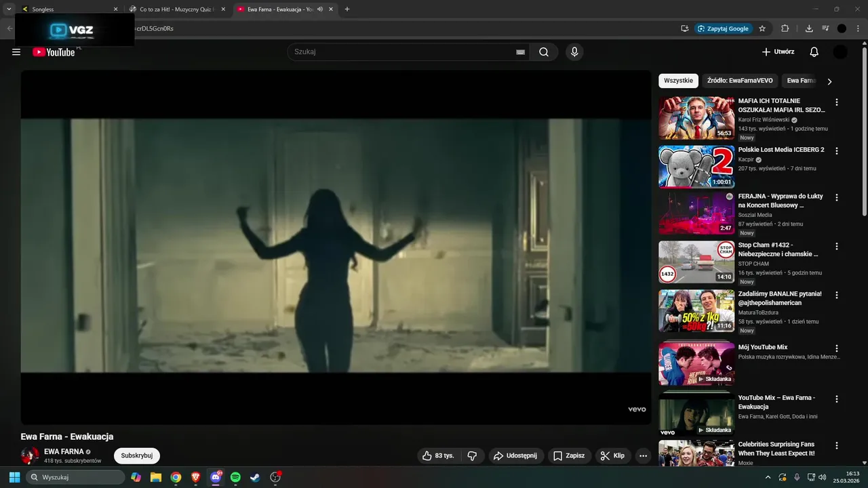Open the EWA FARNA channel name link

[64, 451]
